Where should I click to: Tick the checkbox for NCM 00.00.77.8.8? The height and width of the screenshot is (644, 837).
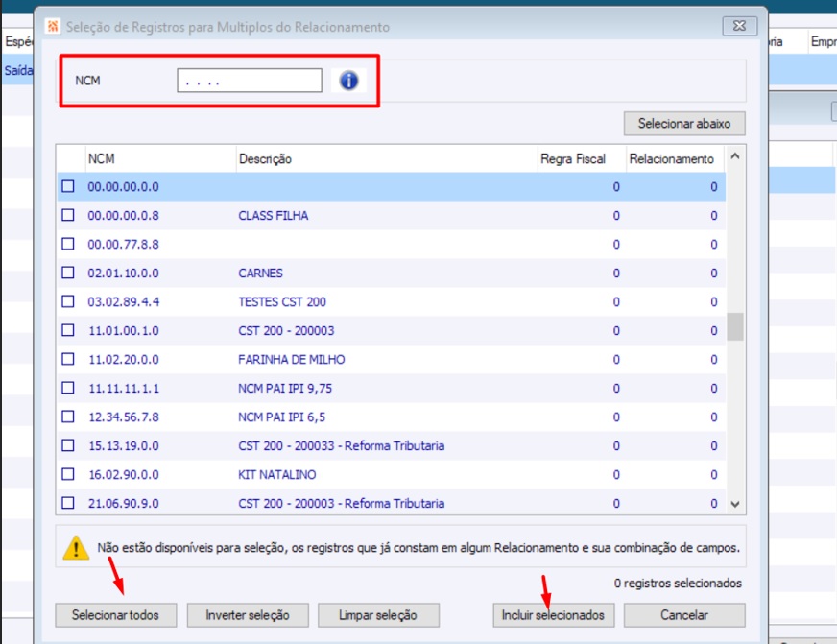click(x=68, y=244)
